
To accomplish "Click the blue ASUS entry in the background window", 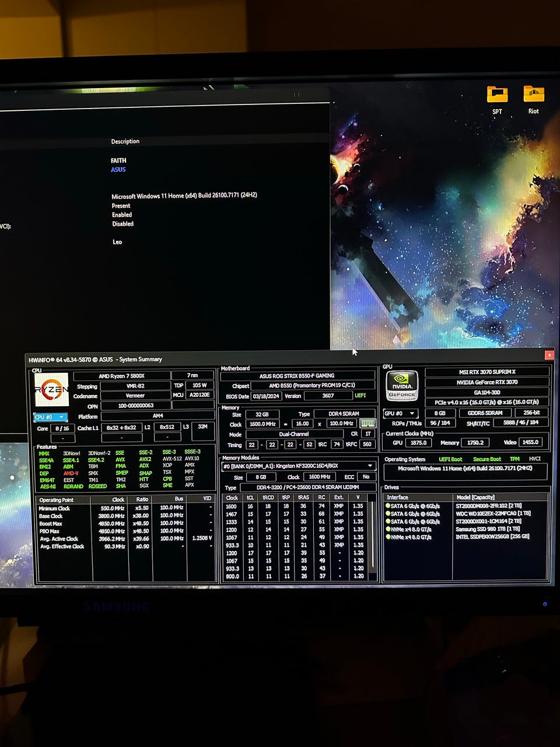I will pyautogui.click(x=118, y=169).
